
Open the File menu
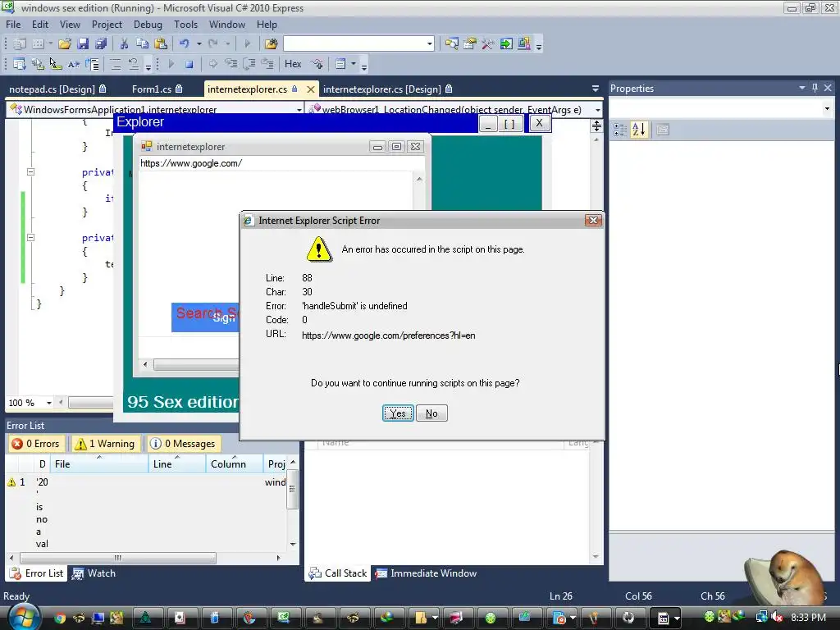tap(13, 25)
